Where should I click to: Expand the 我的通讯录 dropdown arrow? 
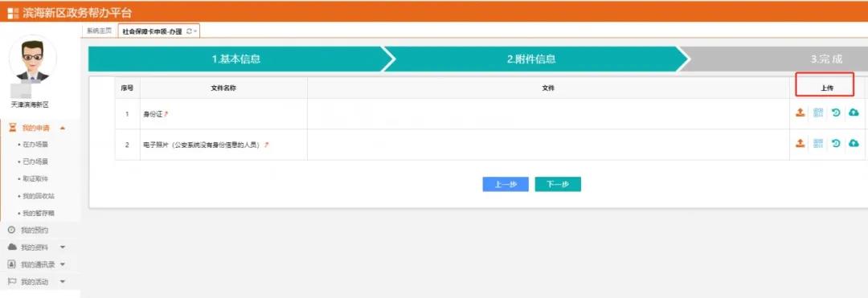click(x=62, y=264)
